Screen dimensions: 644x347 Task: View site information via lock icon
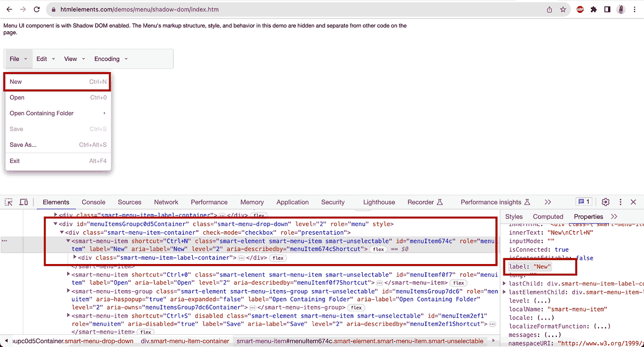[53, 9]
